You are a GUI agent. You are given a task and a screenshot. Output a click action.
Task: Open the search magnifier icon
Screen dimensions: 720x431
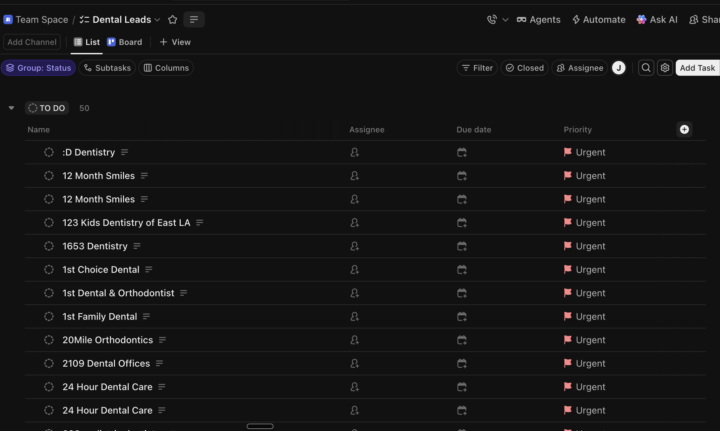click(646, 68)
